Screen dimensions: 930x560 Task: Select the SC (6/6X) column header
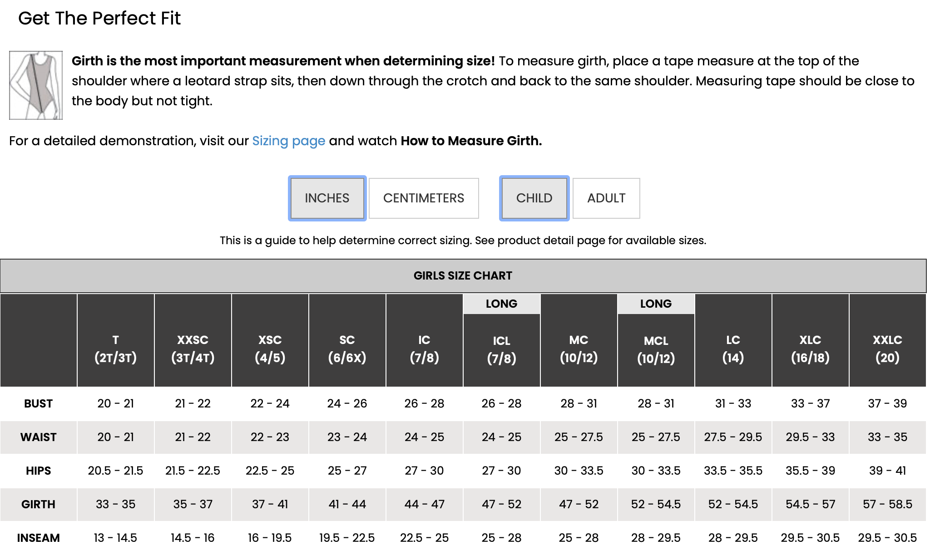pos(347,340)
